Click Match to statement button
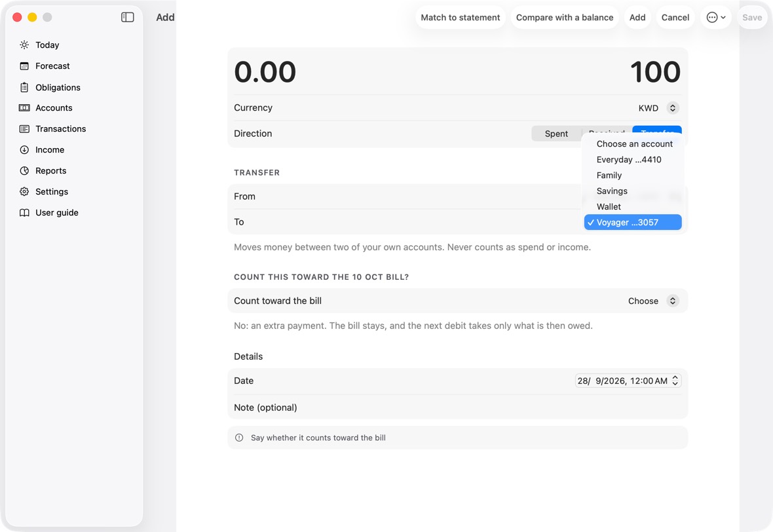The image size is (773, 532). (461, 17)
